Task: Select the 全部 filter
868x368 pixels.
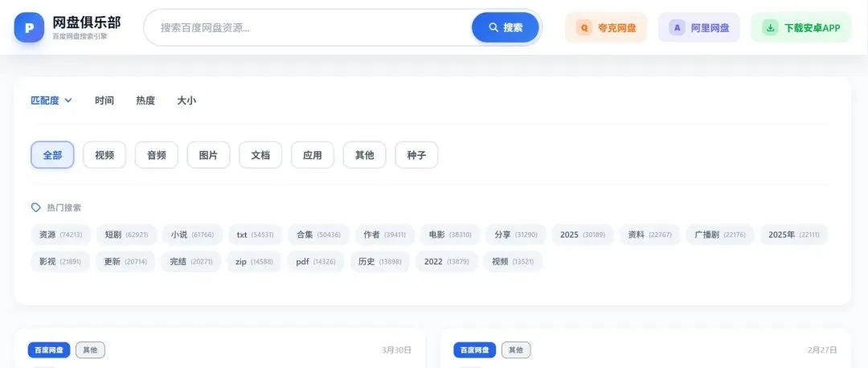Action: pyautogui.click(x=52, y=155)
